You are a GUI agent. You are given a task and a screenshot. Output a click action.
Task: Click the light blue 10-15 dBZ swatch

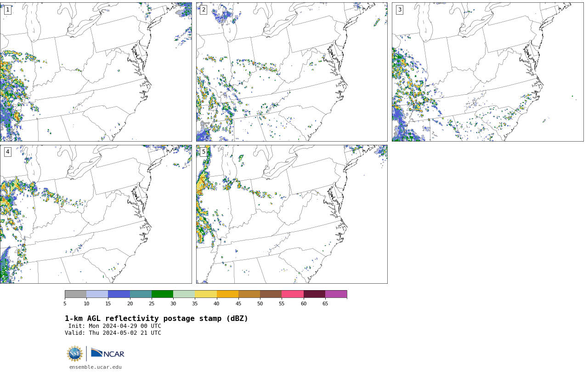tap(97, 294)
